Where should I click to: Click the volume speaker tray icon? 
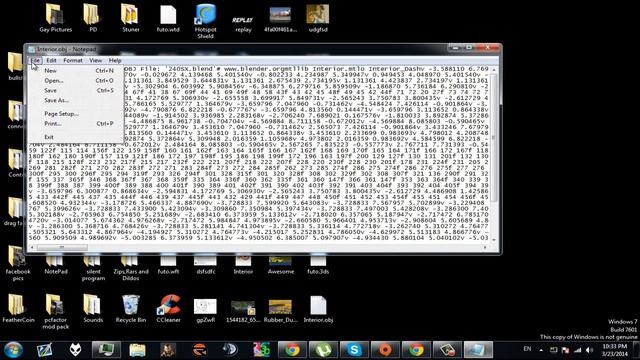click(x=589, y=350)
